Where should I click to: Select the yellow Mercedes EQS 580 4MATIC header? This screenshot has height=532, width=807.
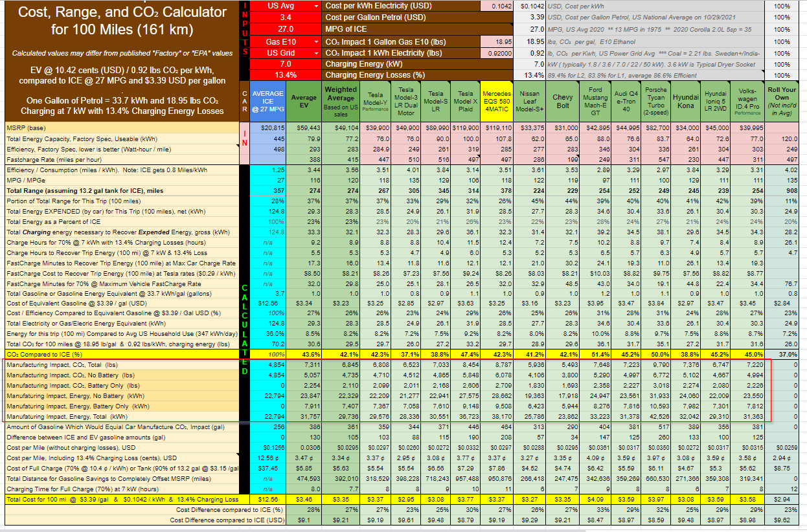click(497, 102)
